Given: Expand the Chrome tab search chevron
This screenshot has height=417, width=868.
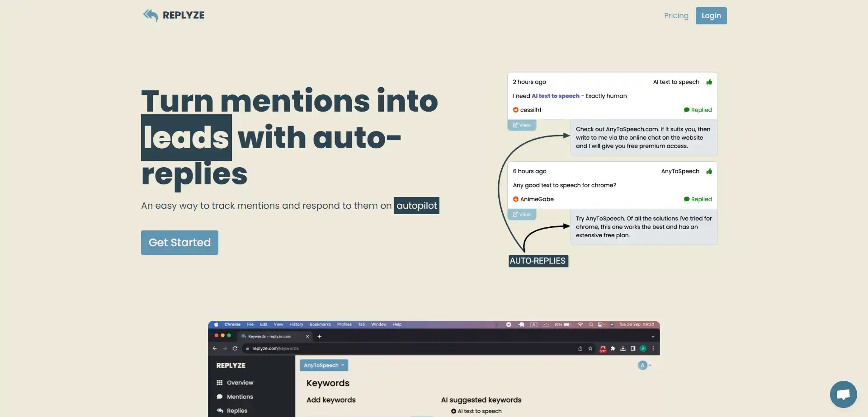Looking at the screenshot, I should [653, 337].
